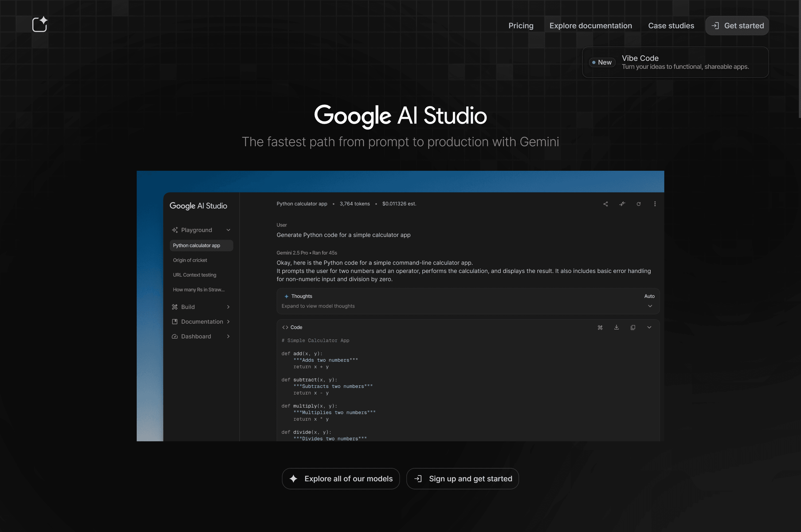Click the copy icon in Code block
Screen dimensions: 801x532
633,327
